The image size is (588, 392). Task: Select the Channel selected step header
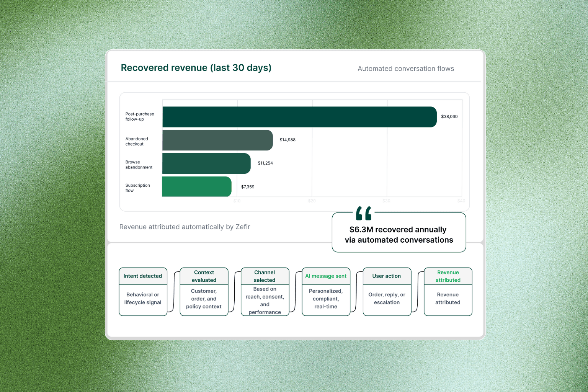coord(265,276)
